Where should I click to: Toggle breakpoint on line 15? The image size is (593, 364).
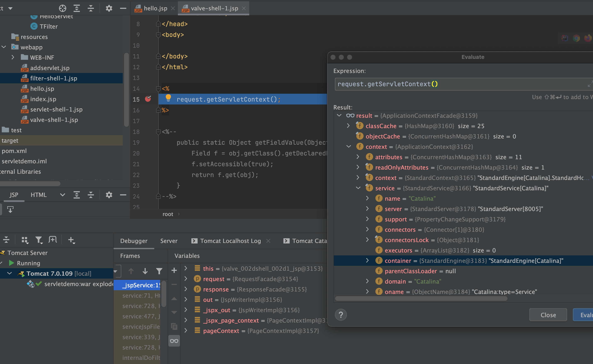[148, 99]
